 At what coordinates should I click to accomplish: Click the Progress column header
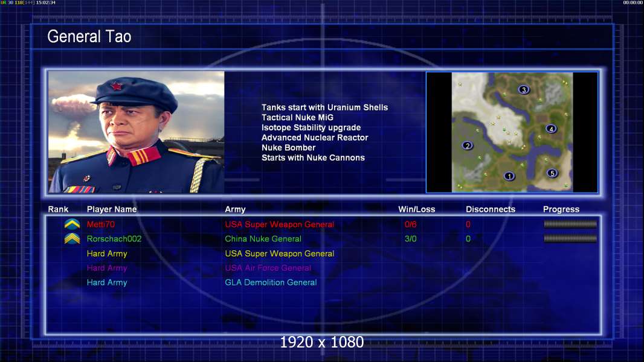point(561,209)
